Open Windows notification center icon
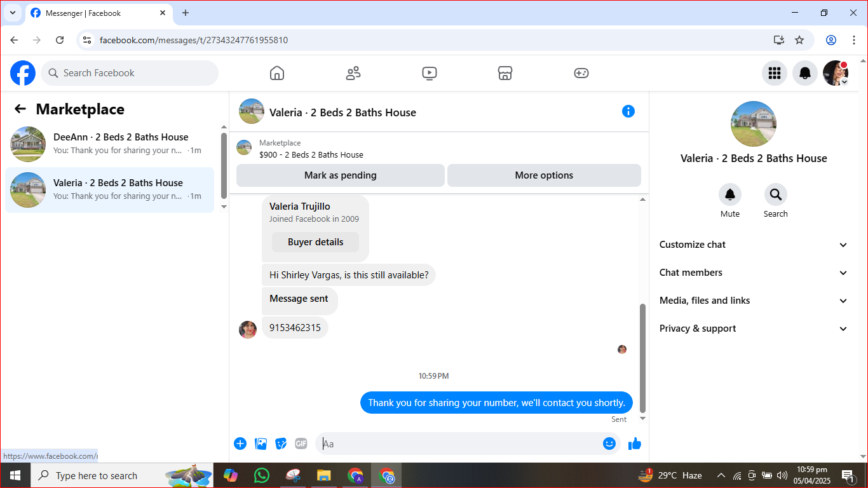Viewport: 868px width, 488px height. [848, 475]
